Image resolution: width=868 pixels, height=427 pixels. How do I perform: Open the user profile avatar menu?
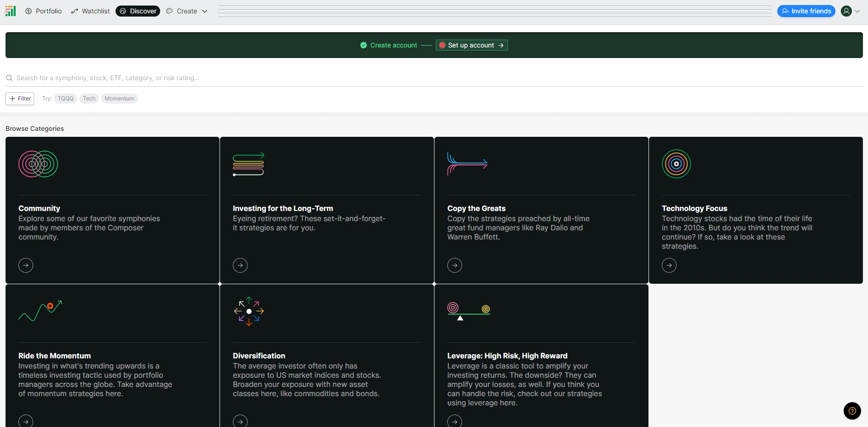[x=846, y=11]
